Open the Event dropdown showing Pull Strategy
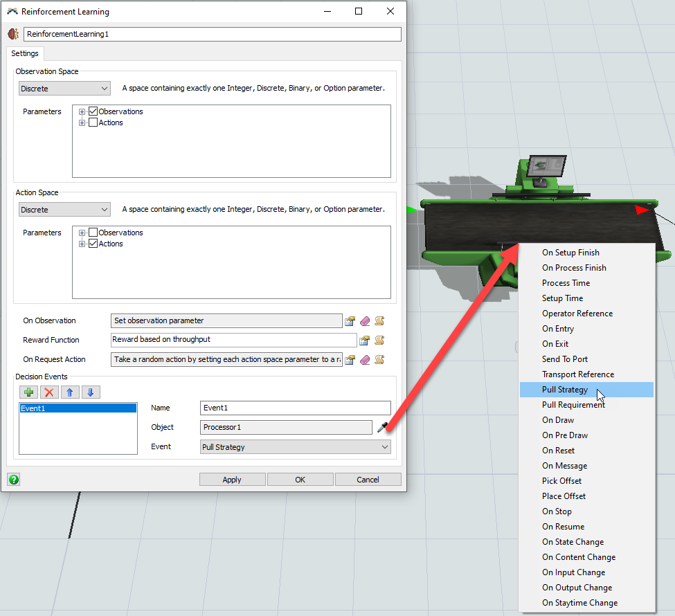 pos(296,447)
